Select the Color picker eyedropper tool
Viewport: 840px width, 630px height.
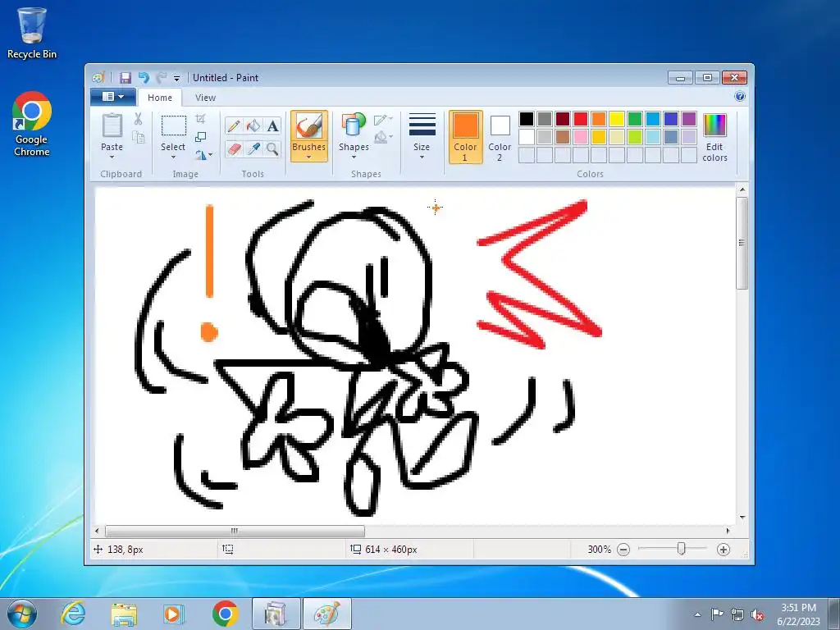[x=253, y=148]
